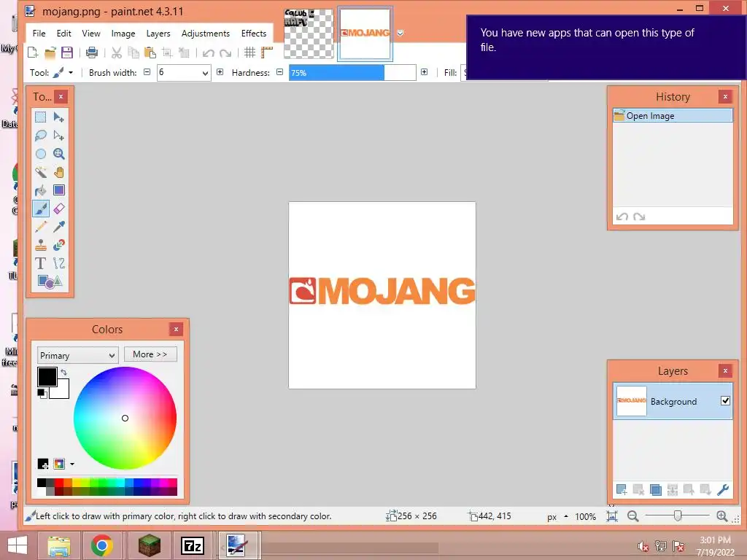Increase brush width plus button
Screen dimensions: 747x560
click(220, 72)
